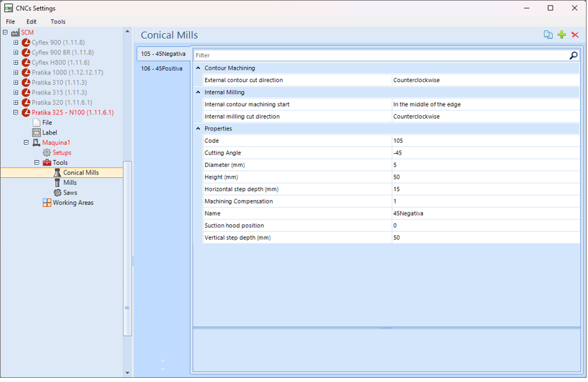588x382 pixels.
Task: Select the 105 - 45Negativa tab
Action: pyautogui.click(x=164, y=54)
